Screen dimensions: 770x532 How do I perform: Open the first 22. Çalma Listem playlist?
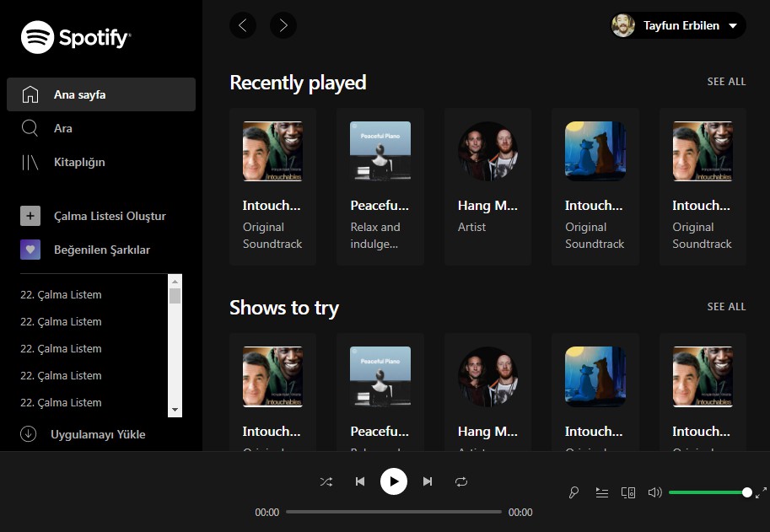click(x=60, y=294)
